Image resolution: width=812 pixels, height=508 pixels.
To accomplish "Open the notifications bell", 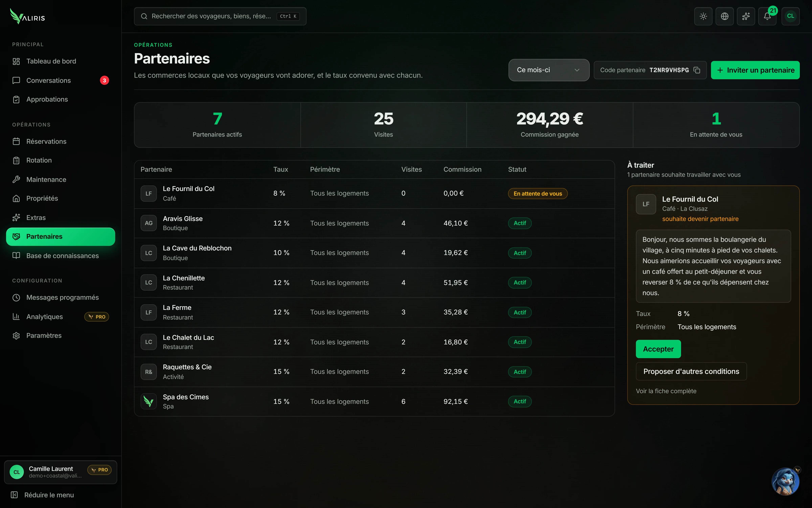I will click(767, 16).
